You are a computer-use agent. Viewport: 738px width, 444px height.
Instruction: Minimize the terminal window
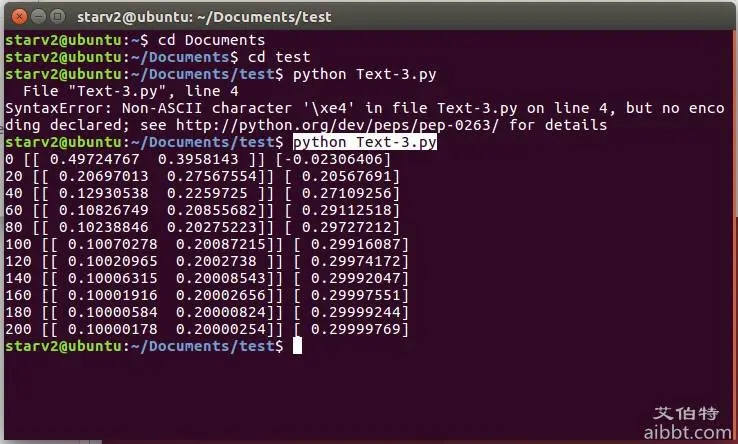coord(39,17)
